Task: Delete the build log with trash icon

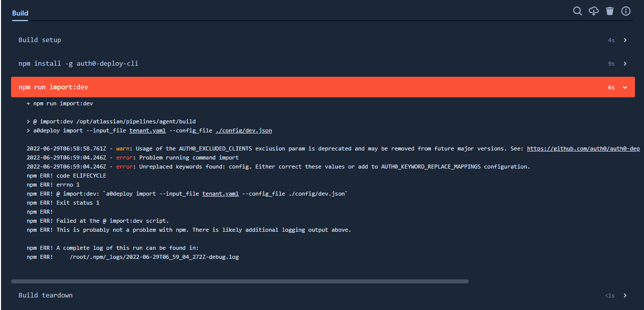Action: tap(610, 11)
